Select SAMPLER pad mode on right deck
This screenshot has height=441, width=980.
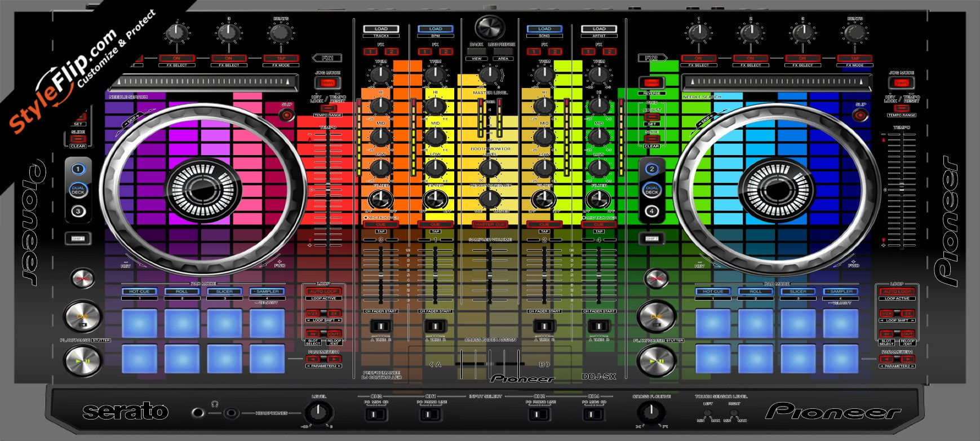841,292
